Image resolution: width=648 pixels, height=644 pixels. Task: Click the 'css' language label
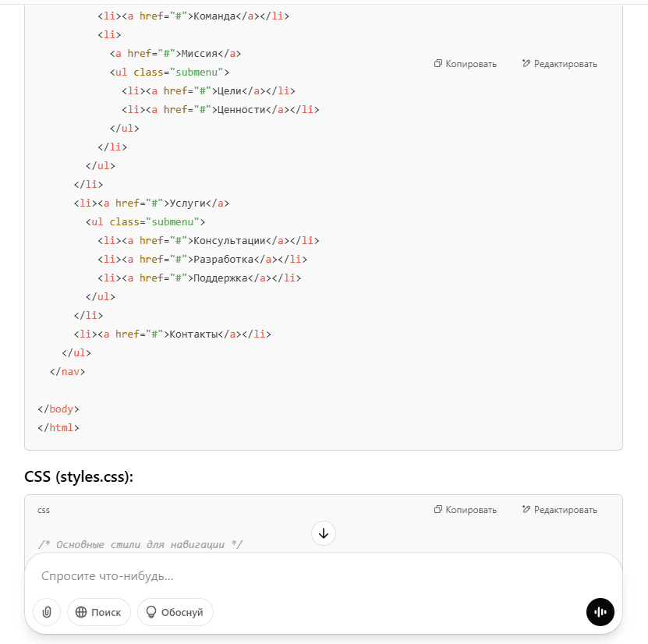tap(44, 510)
